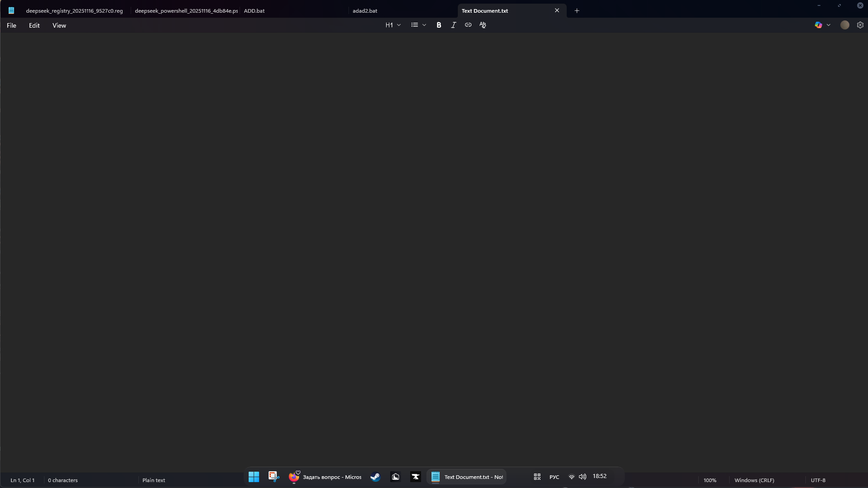The image size is (868, 488).
Task: Open the anvil app icon in the taskbar
Action: click(x=415, y=477)
